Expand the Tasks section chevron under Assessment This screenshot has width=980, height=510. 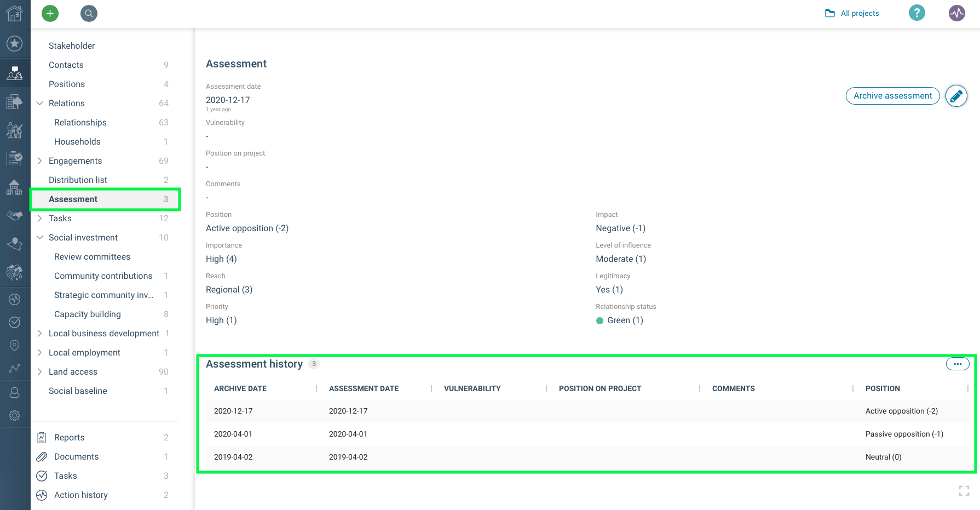tap(39, 218)
